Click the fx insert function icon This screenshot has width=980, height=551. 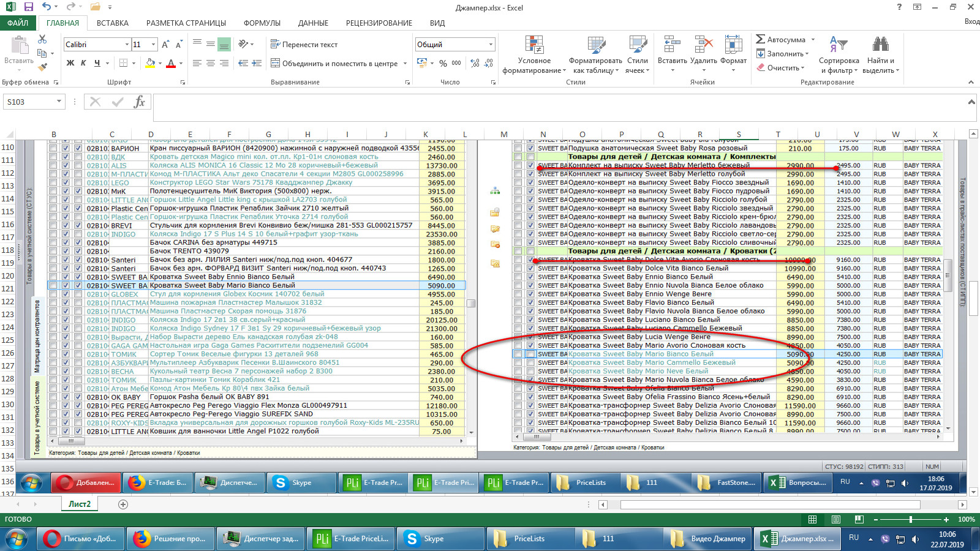click(x=139, y=102)
